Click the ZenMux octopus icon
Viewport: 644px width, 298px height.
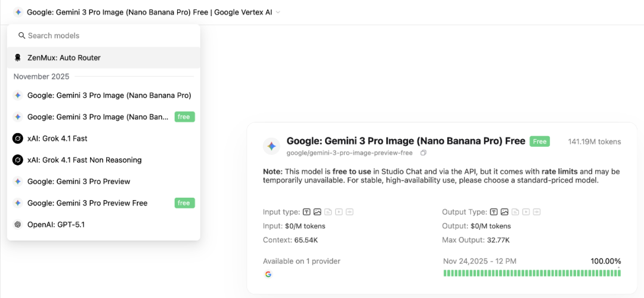tap(17, 57)
